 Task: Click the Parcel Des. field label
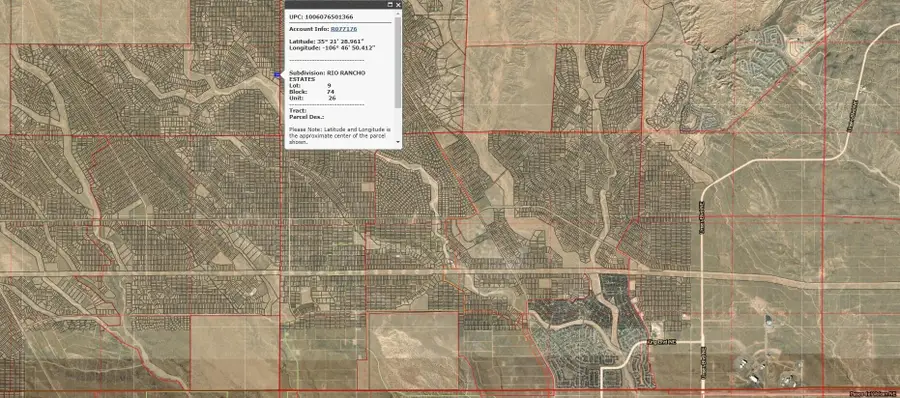307,117
